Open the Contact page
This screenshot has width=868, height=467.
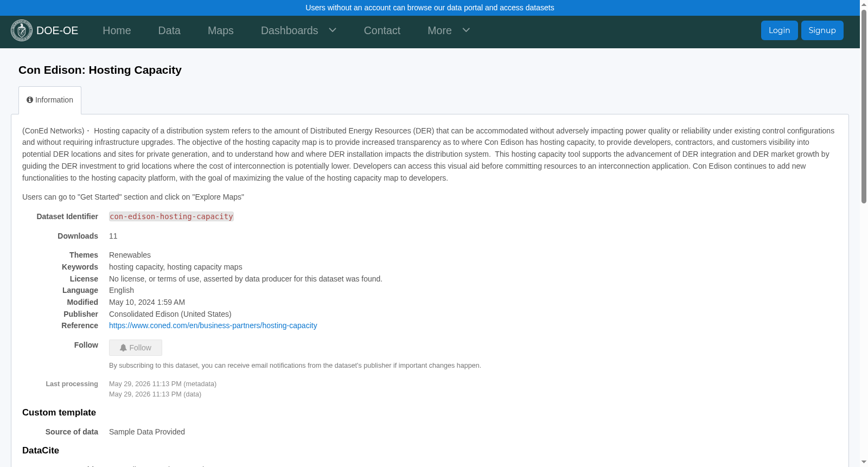(x=382, y=30)
